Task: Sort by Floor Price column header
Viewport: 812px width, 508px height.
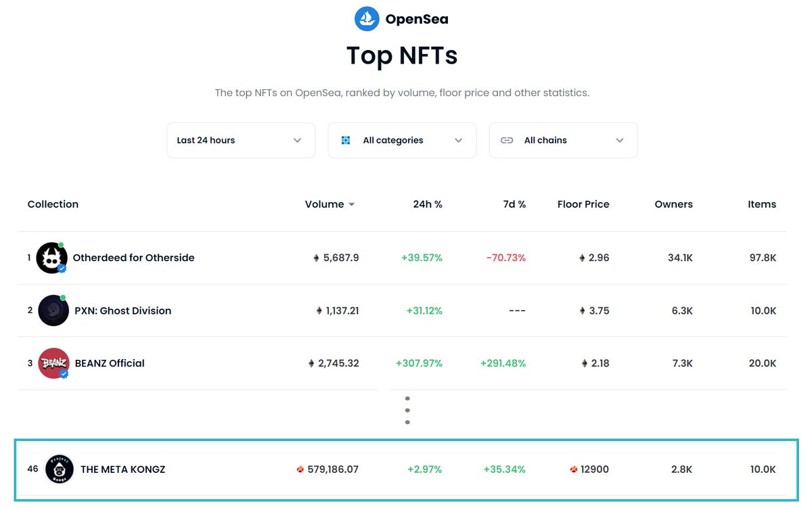Action: [x=583, y=204]
